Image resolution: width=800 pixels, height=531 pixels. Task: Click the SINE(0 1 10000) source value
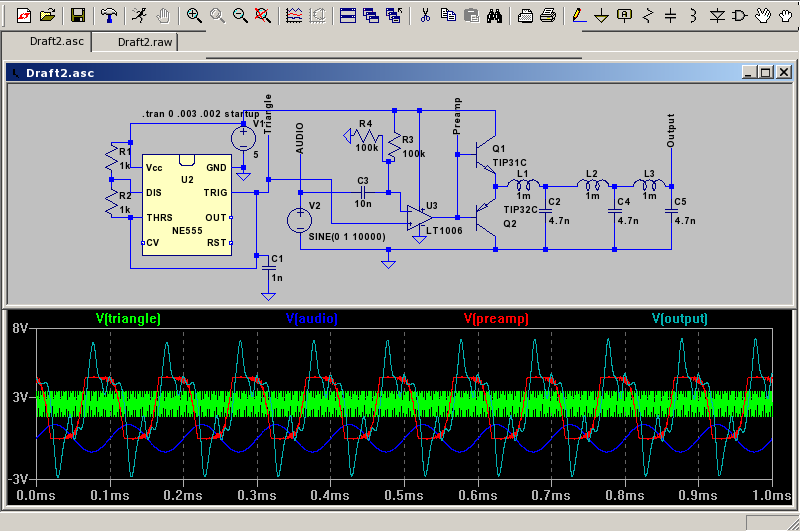point(347,237)
